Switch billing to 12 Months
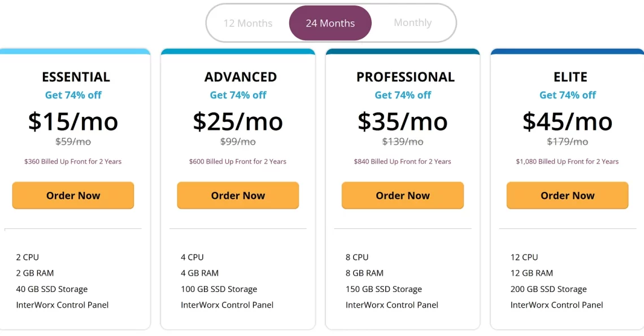Viewport: 644px width, 336px height. pyautogui.click(x=247, y=23)
